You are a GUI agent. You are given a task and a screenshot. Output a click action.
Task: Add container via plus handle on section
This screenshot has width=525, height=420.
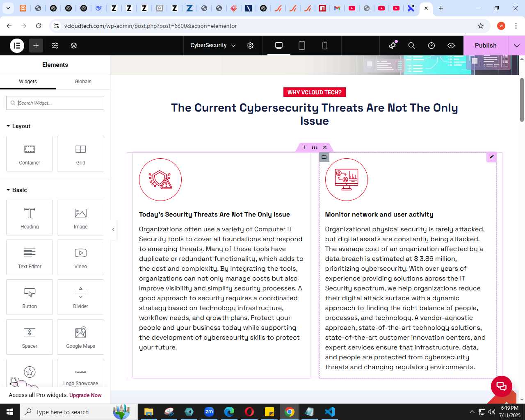point(304,148)
